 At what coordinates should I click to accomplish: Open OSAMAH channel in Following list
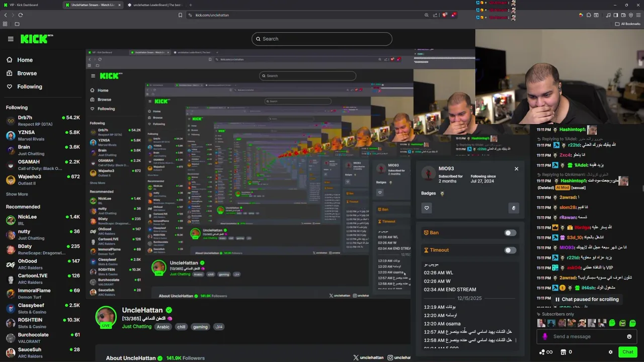[x=43, y=165]
